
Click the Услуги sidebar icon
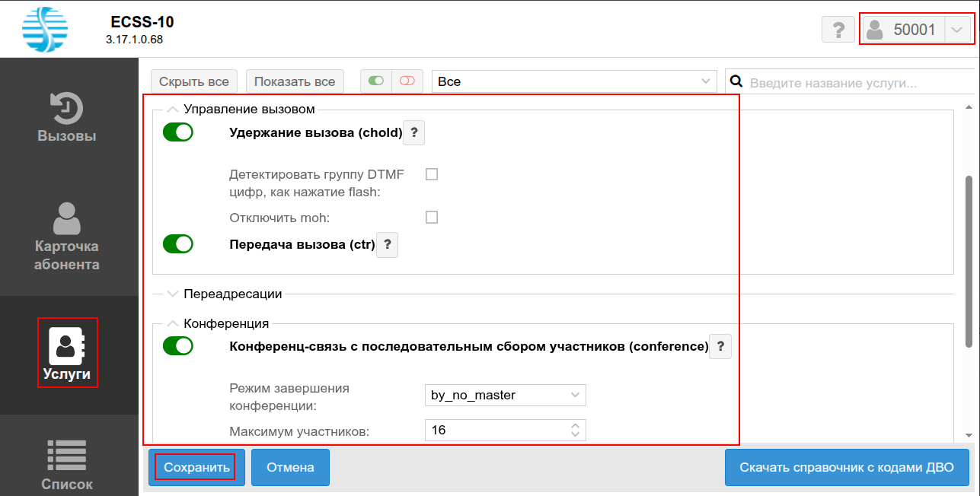point(67,347)
